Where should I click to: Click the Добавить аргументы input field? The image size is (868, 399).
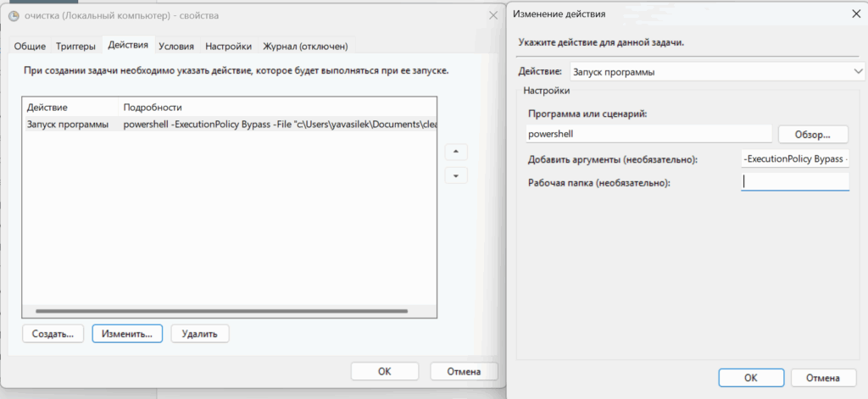794,159
